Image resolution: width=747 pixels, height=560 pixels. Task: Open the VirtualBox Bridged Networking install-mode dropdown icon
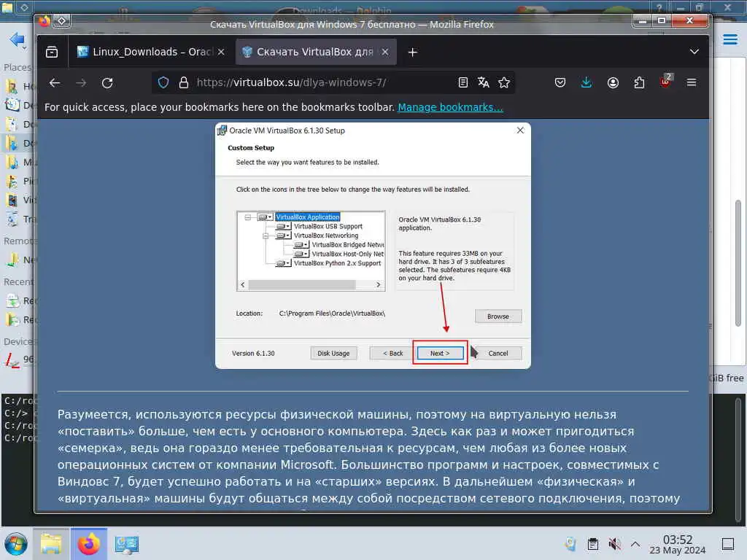301,245
